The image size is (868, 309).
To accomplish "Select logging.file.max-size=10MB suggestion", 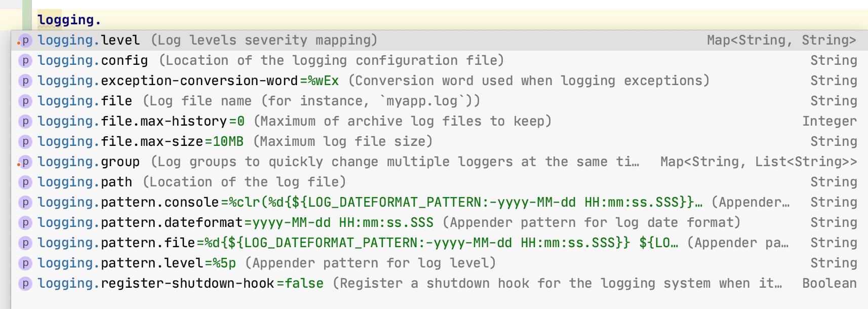I will coord(439,141).
